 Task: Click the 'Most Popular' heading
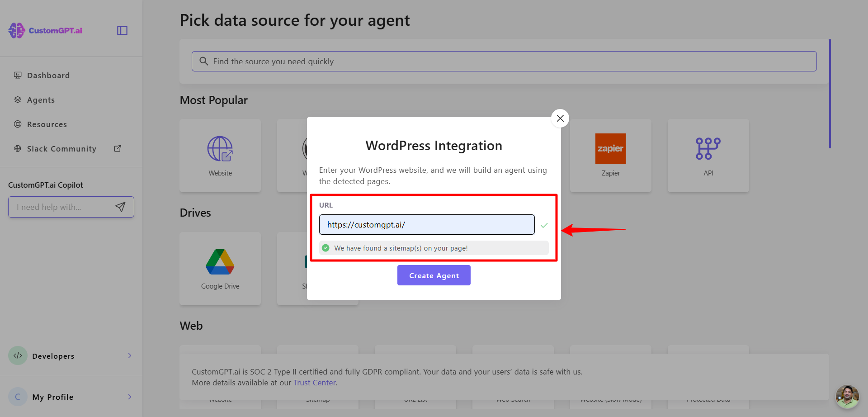(x=214, y=100)
